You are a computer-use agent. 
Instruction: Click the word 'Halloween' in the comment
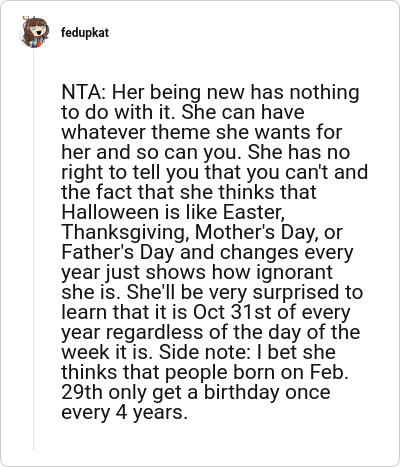point(110,212)
